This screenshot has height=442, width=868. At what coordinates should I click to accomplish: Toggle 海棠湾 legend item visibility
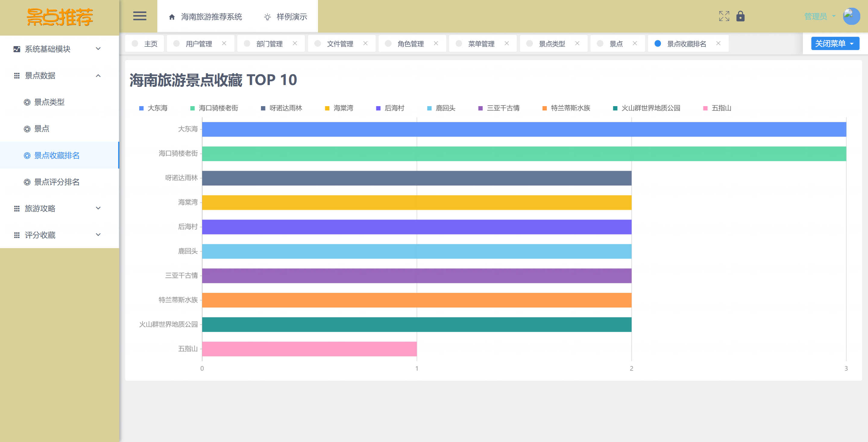339,108
